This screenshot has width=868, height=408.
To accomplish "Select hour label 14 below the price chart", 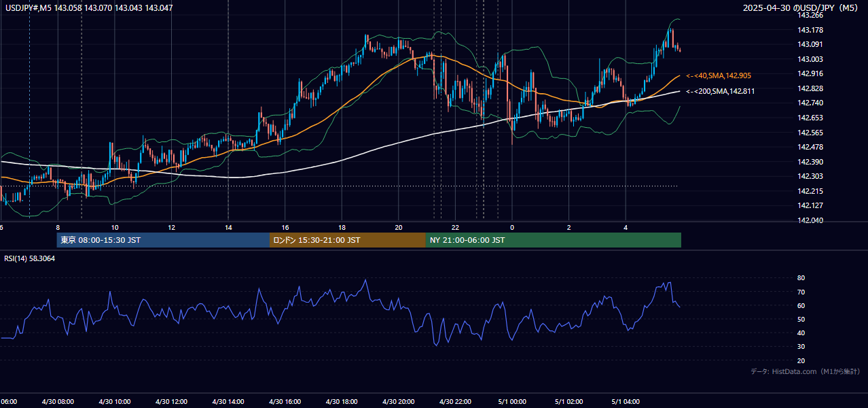I will [228, 227].
